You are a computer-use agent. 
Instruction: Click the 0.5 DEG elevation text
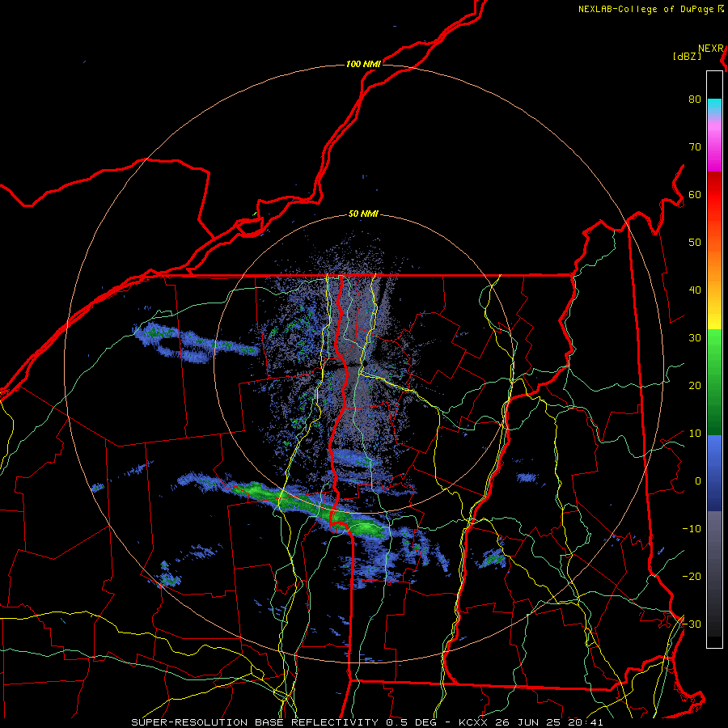413,722
